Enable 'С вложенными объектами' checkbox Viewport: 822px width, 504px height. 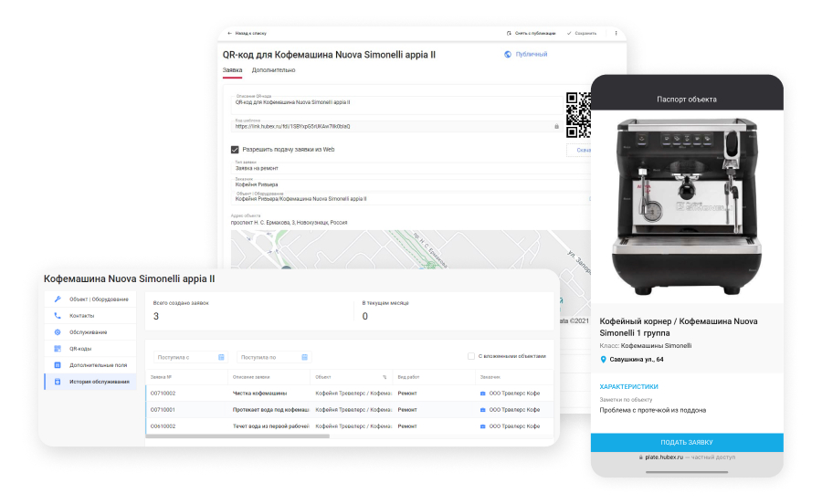pos(471,356)
